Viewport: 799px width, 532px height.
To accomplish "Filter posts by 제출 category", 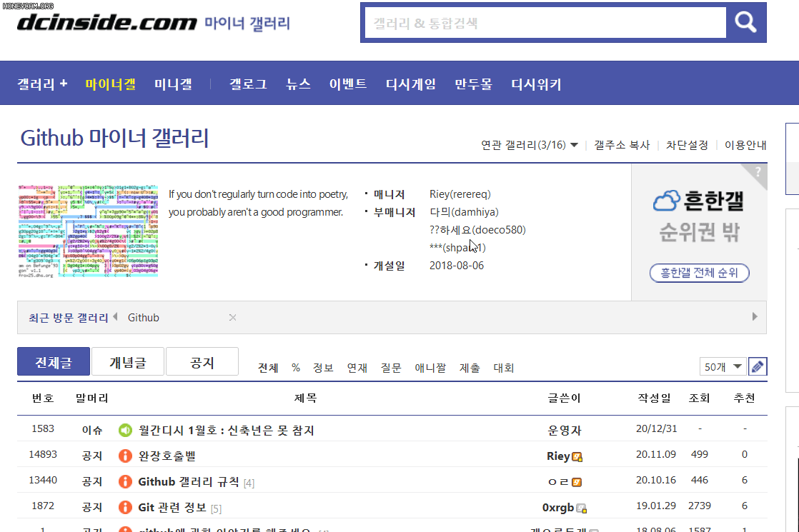I will [x=470, y=368].
